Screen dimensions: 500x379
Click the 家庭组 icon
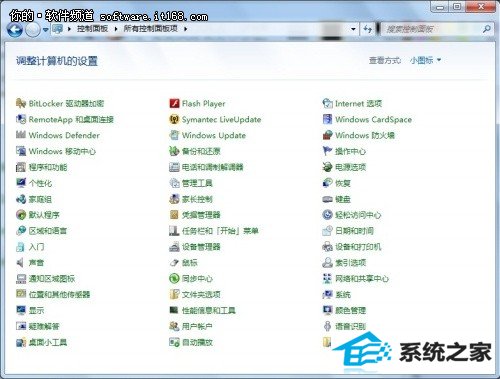click(21, 199)
